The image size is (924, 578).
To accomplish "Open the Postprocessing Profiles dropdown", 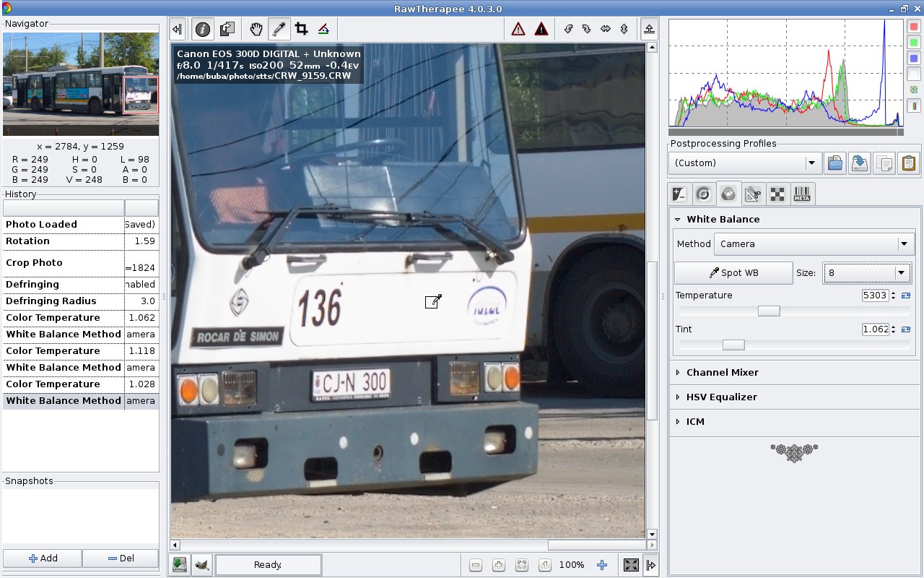I will click(746, 163).
